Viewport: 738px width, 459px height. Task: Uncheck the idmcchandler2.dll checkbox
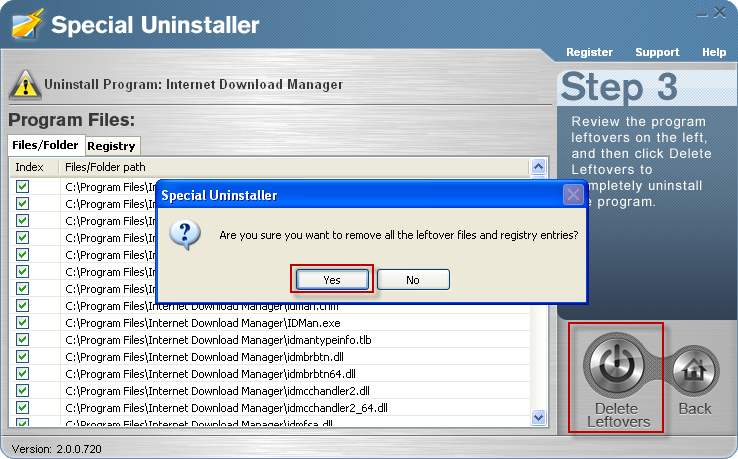tap(22, 390)
